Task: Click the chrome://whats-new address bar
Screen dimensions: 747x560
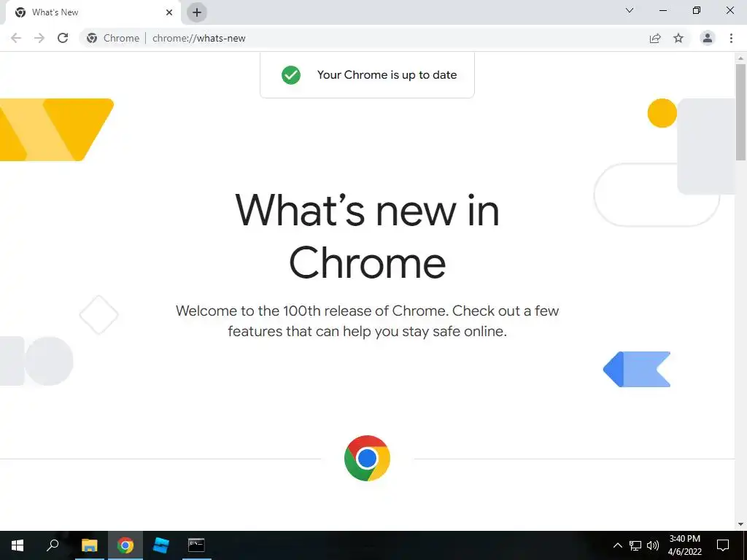Action: [362, 38]
